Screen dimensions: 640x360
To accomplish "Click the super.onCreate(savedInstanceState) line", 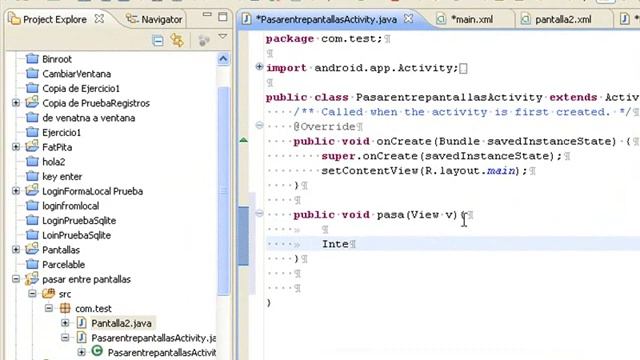I will (x=441, y=156).
